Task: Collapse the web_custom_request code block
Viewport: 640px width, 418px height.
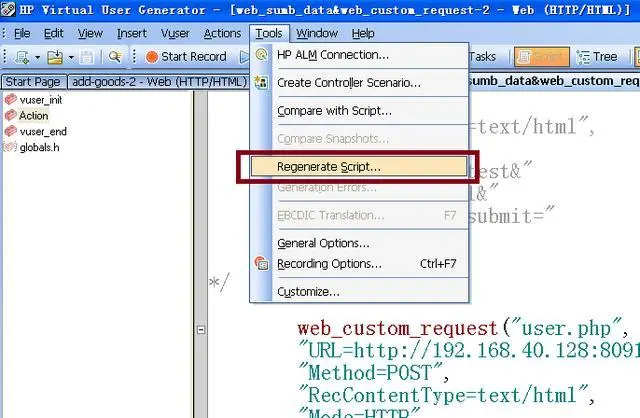Action: point(201,330)
